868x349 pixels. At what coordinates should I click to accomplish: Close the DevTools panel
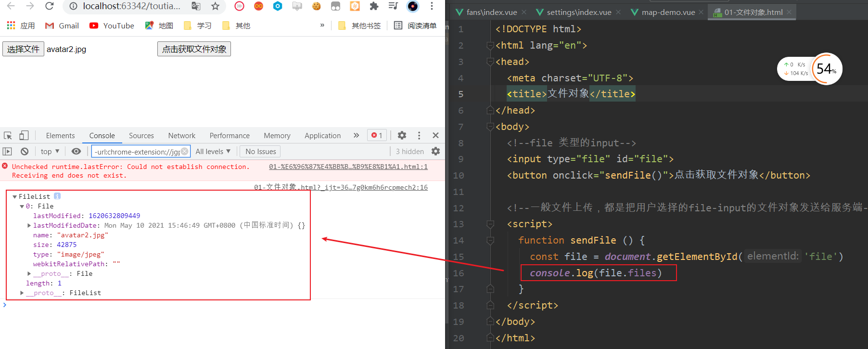(x=435, y=135)
